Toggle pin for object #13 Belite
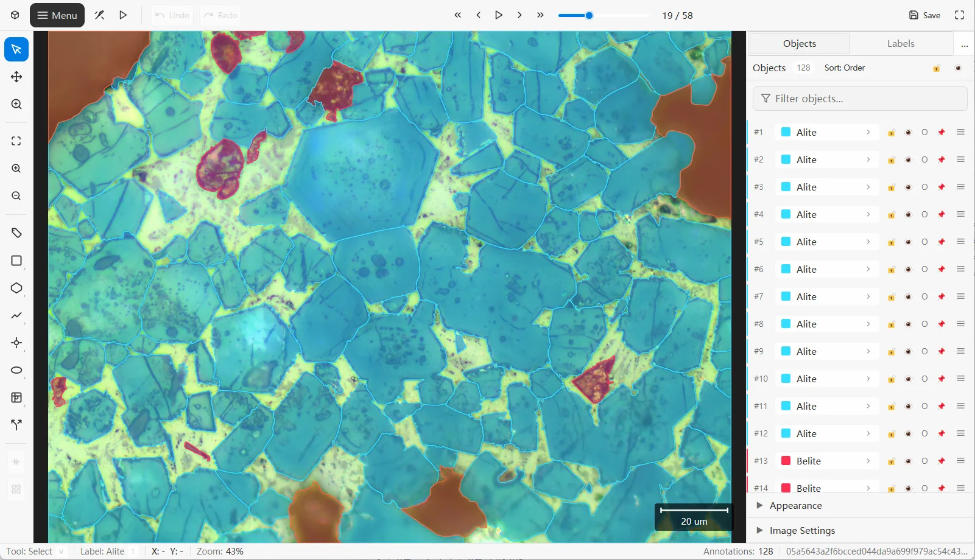This screenshot has height=560, width=975. point(942,461)
